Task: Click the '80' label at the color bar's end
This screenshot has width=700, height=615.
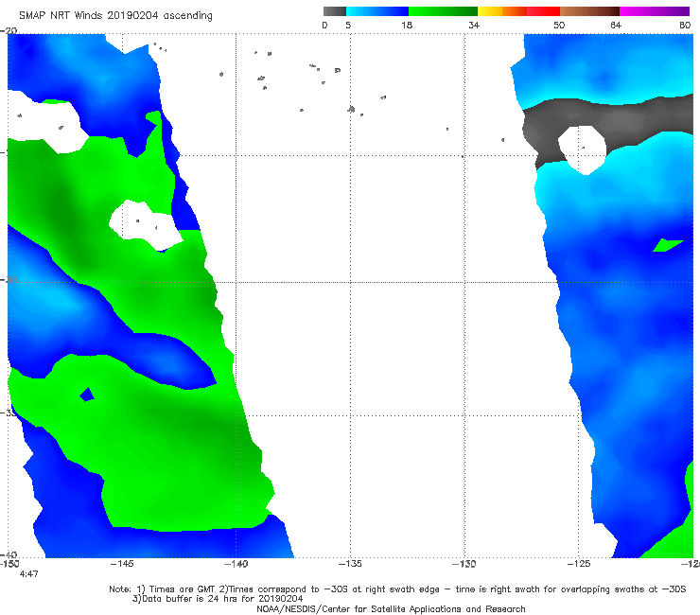Action: click(x=685, y=25)
